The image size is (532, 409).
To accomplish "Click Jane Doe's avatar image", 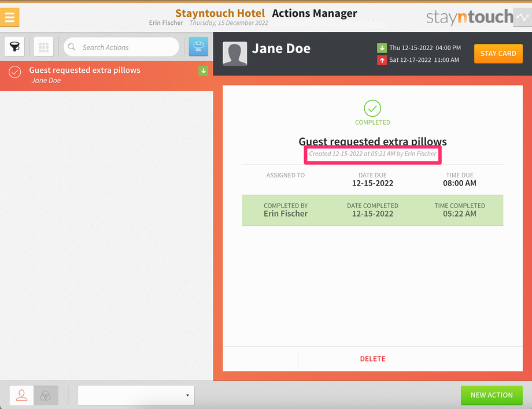I will coord(235,54).
